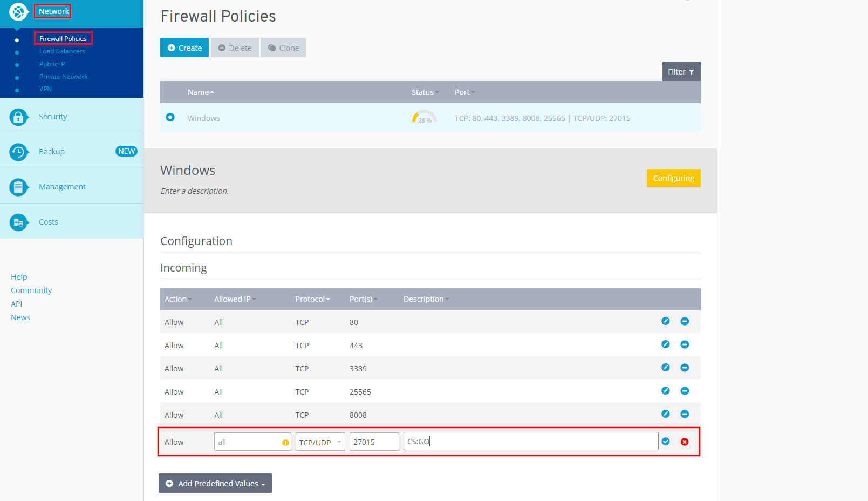
Task: Open the Community link
Action: point(31,290)
